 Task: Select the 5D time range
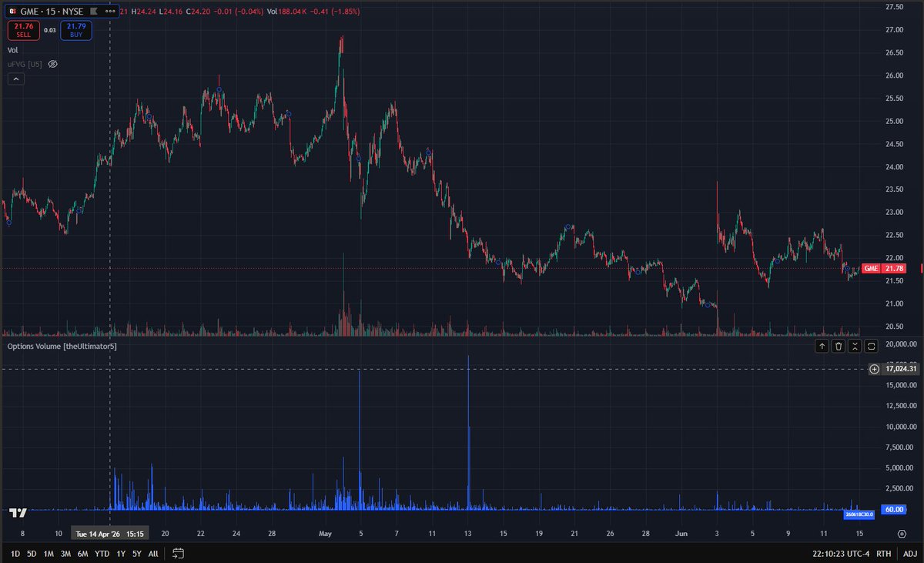coord(32,554)
